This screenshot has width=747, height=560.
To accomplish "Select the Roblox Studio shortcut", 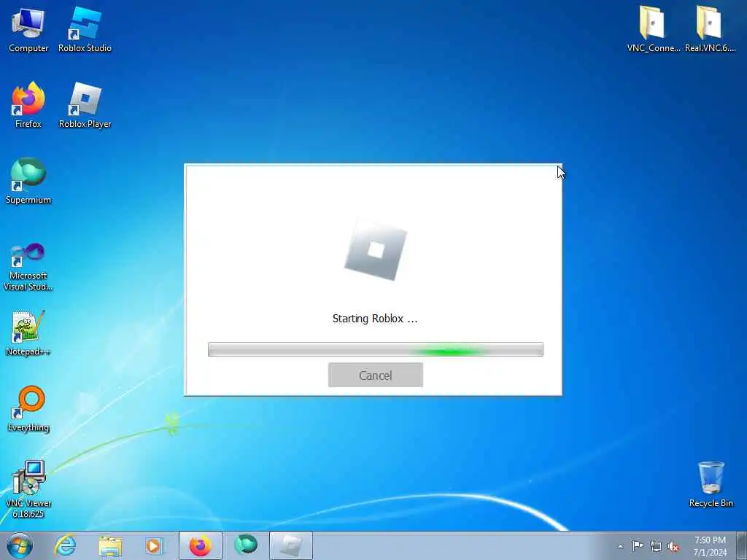I will pos(85,29).
